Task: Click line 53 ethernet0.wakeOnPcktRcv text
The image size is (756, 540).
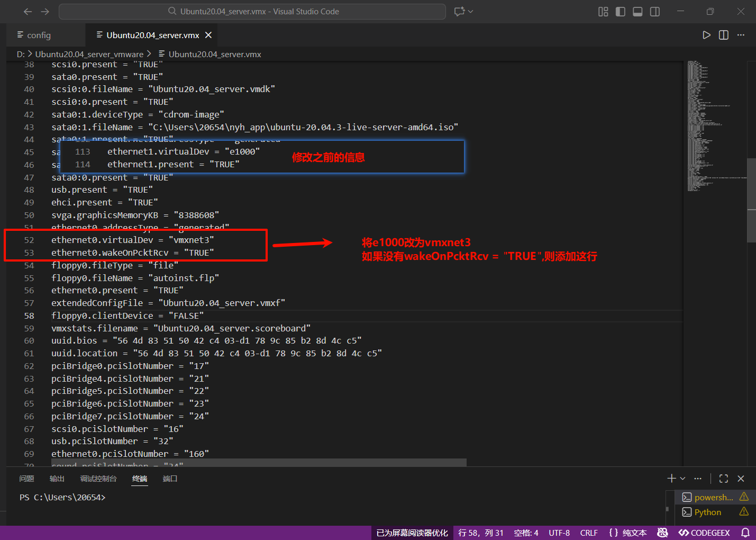Action: 133,253
